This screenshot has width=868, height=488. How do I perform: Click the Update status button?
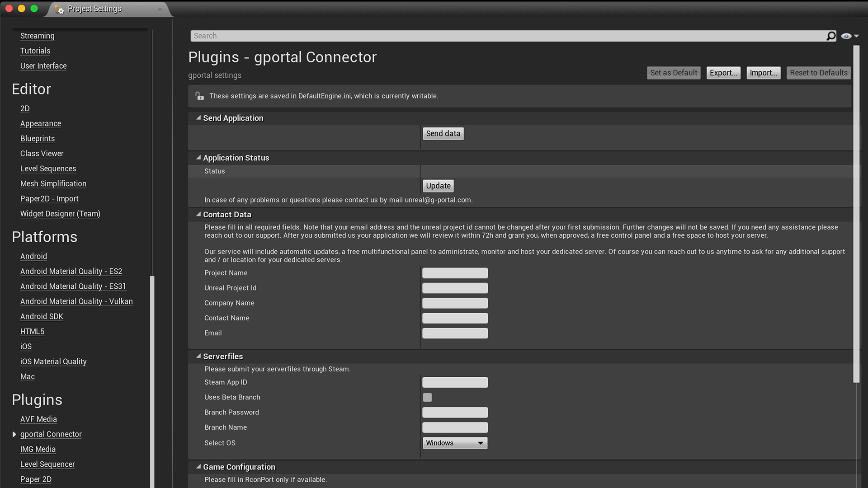point(438,186)
